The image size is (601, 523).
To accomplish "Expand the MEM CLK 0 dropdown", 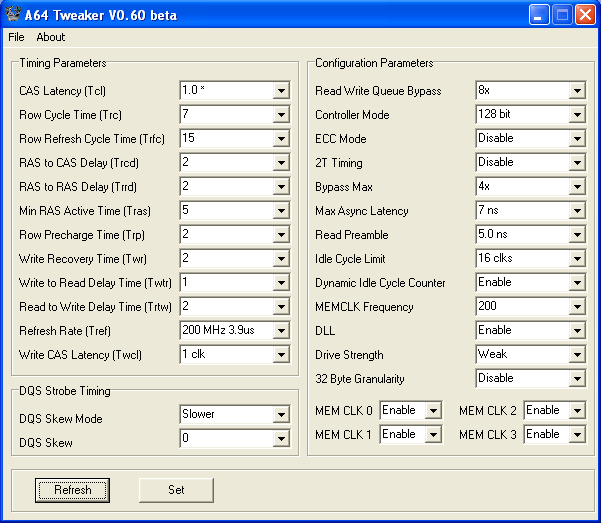I will tap(432, 411).
